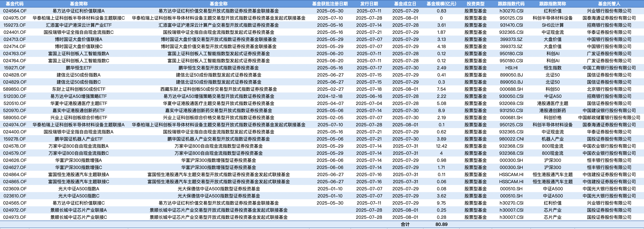Click the cell 光大中证A500指数A
Image resolution: width=644 pixels, height=229 pixels.
pyautogui.click(x=79, y=189)
